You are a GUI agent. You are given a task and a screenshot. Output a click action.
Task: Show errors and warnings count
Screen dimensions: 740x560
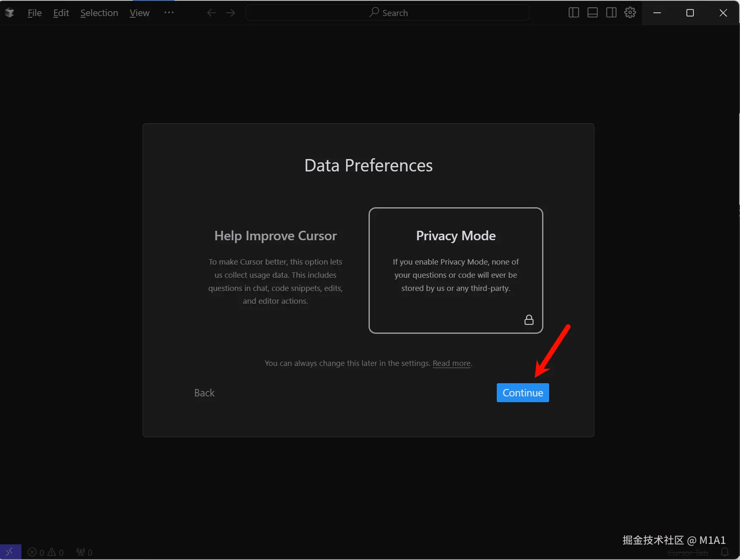point(46,552)
